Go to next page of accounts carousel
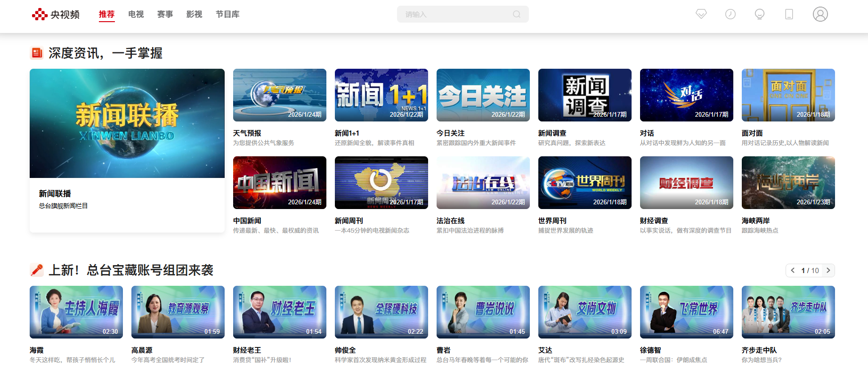868x387 pixels. (x=828, y=270)
